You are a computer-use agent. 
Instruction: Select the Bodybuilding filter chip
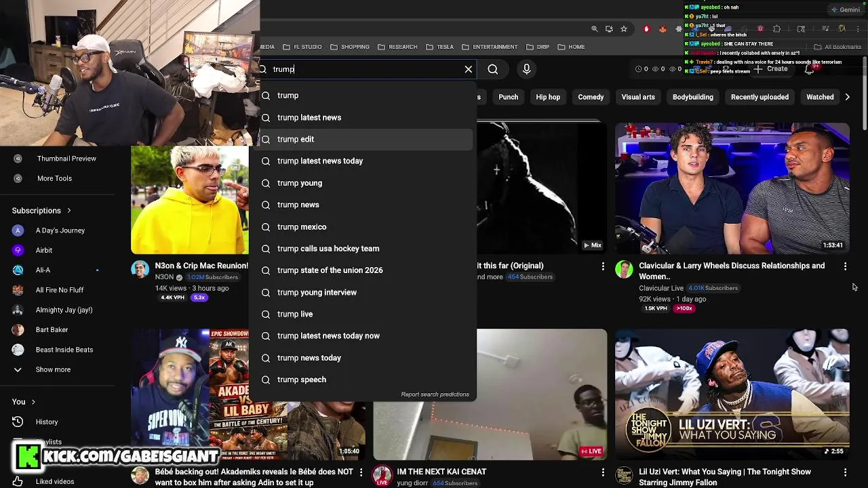coord(693,97)
